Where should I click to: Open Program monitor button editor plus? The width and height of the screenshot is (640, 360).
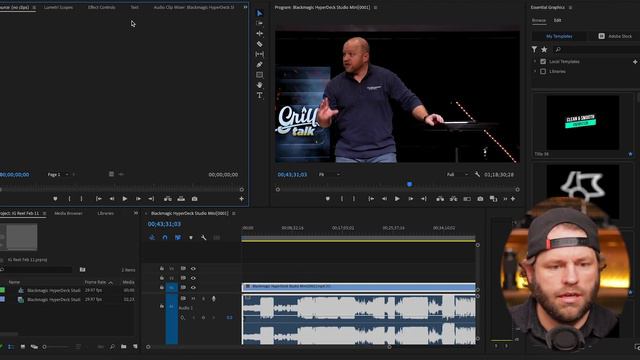click(x=513, y=199)
